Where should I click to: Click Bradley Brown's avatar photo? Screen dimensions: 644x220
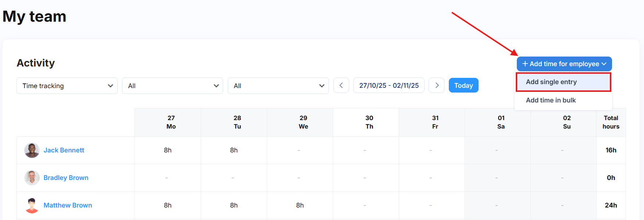[x=32, y=178]
